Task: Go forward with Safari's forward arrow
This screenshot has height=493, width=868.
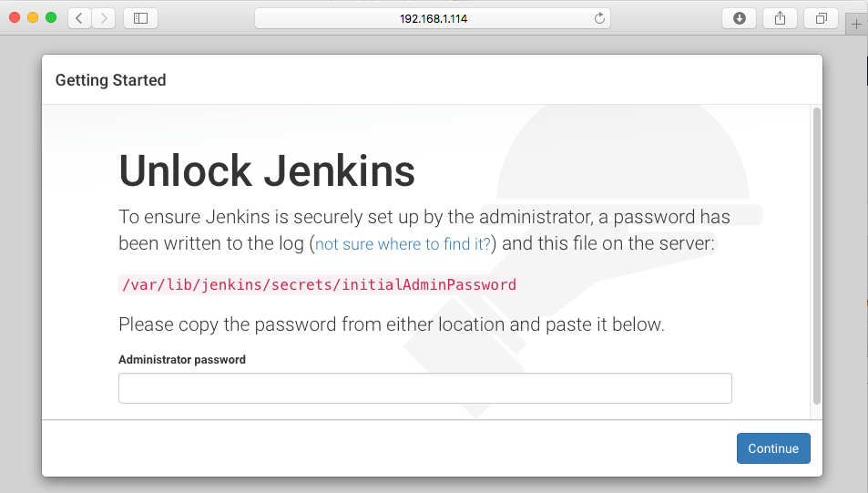Action: tap(104, 18)
